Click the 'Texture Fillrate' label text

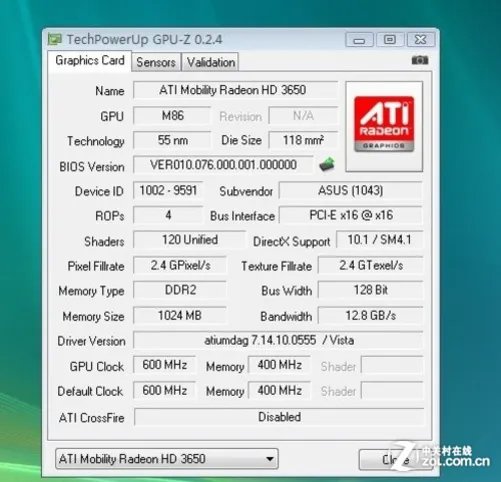(277, 266)
